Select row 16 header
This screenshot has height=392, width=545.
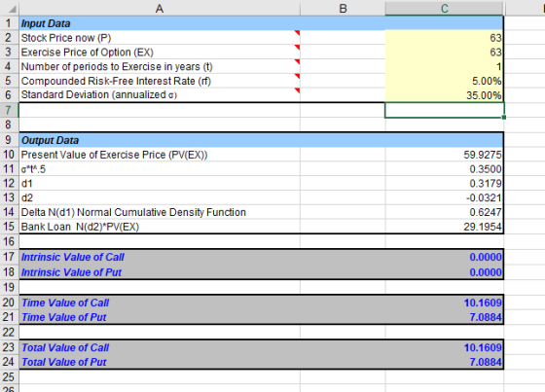click(x=9, y=241)
